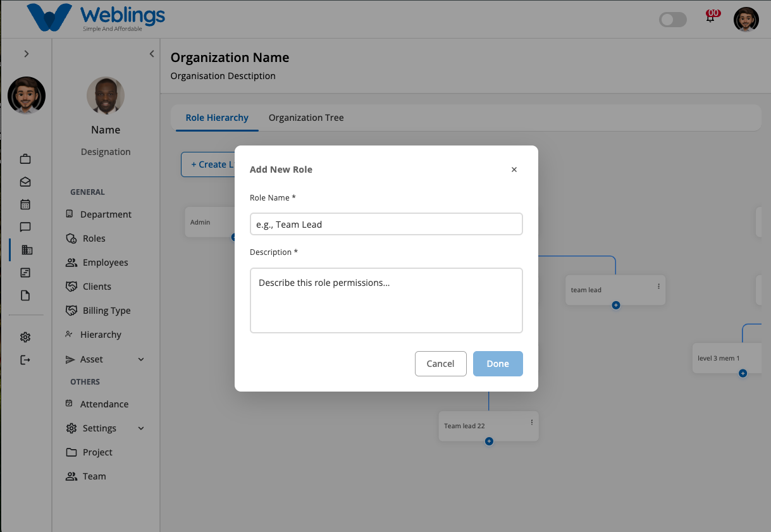This screenshot has height=532, width=771.
Task: Click the Cancel button in the dialog
Action: pos(441,364)
